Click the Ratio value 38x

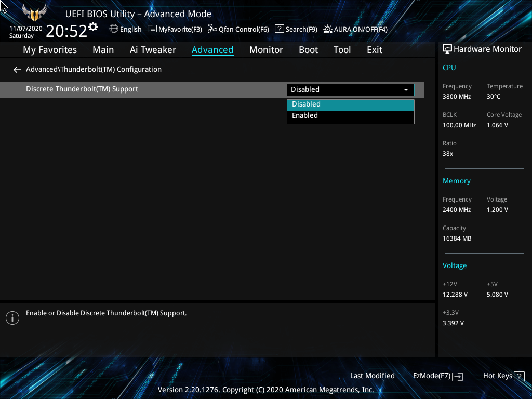pyautogui.click(x=447, y=154)
